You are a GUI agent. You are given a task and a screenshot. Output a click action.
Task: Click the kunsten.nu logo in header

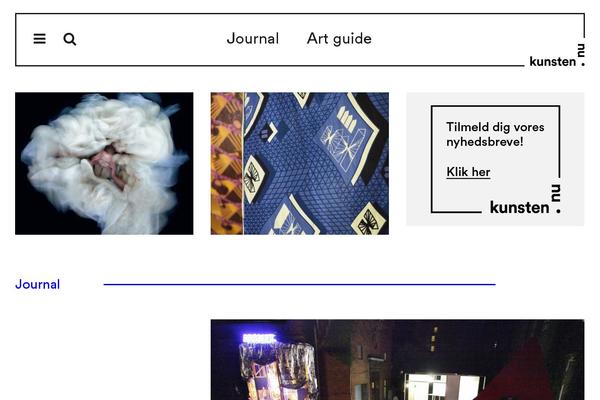pos(557,56)
